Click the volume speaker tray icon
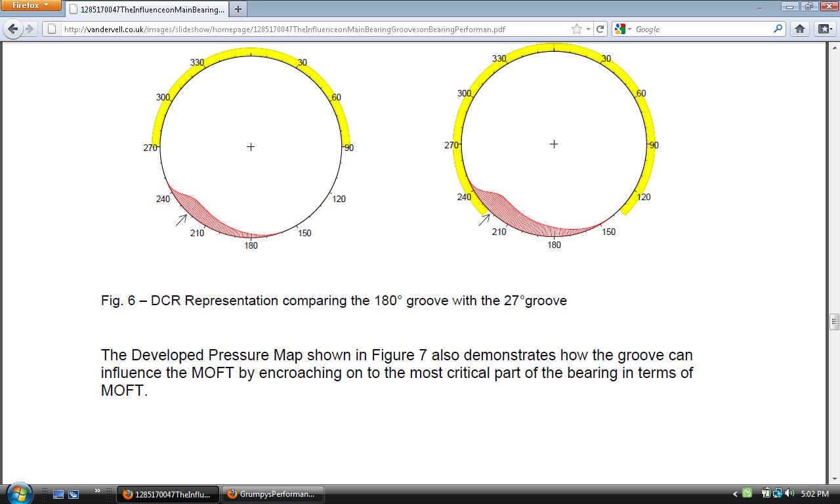Viewport: 840px width, 504px height. coord(789,493)
